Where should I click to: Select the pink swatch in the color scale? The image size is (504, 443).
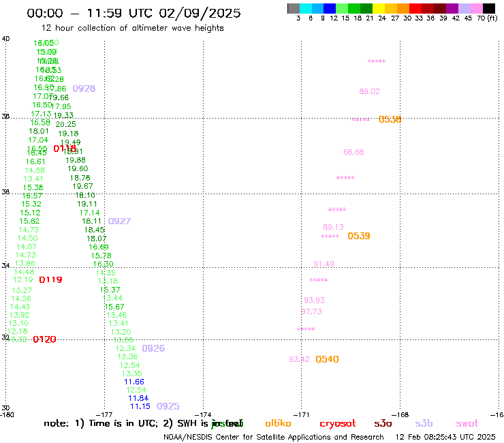tap(477, 8)
